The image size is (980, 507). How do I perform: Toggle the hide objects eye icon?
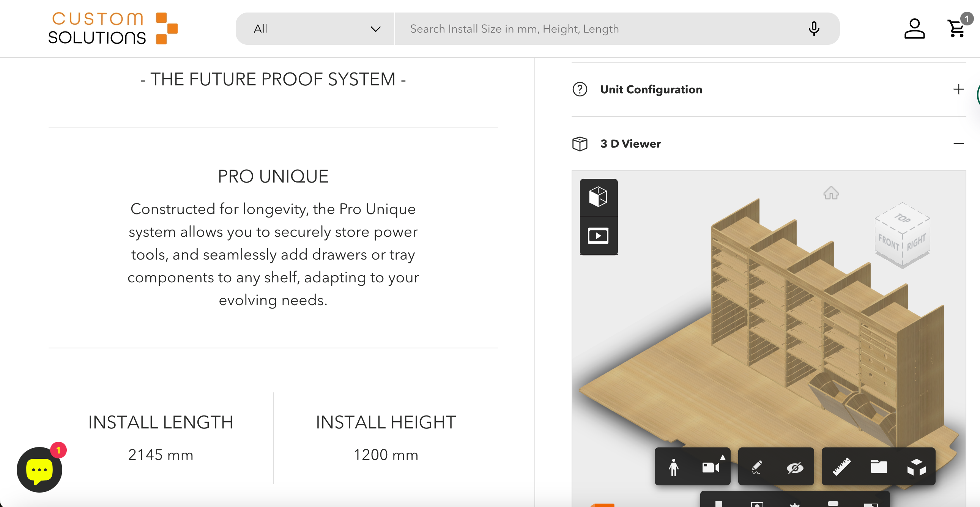point(795,467)
